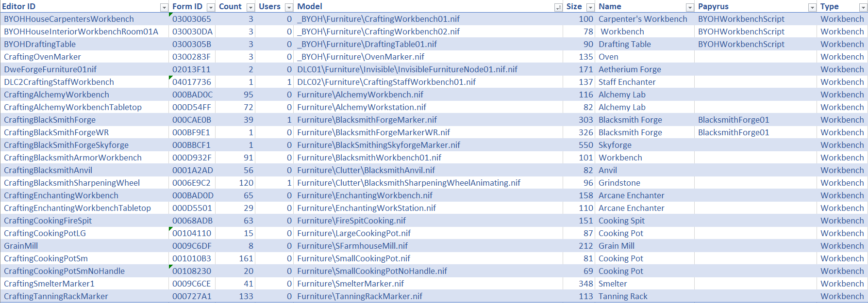Expand the Name column filter dropdown

tap(689, 7)
